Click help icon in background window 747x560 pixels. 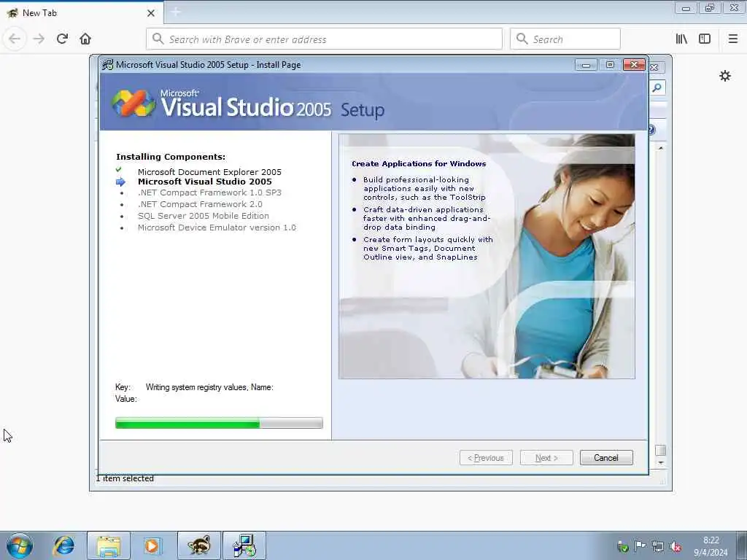tap(652, 130)
